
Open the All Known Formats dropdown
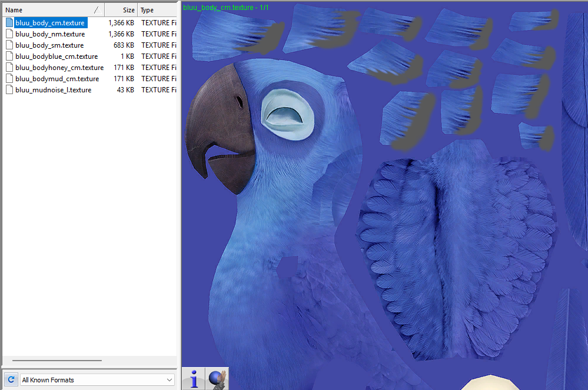(98, 379)
